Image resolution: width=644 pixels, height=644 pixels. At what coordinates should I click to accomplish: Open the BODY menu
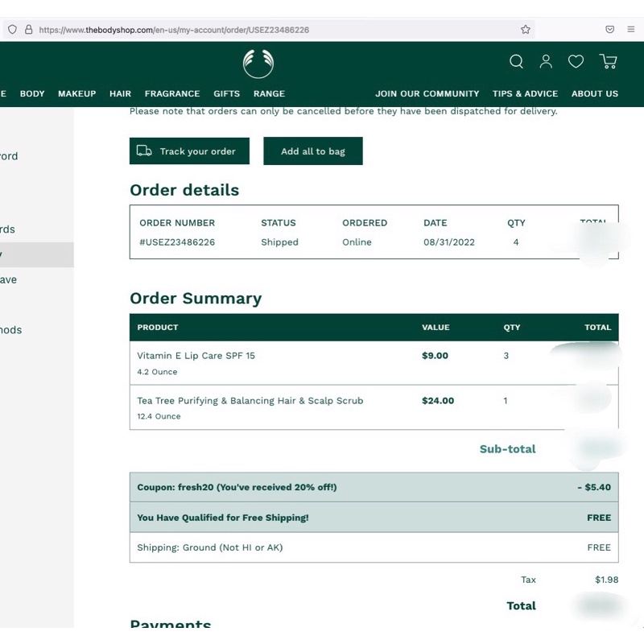click(32, 94)
